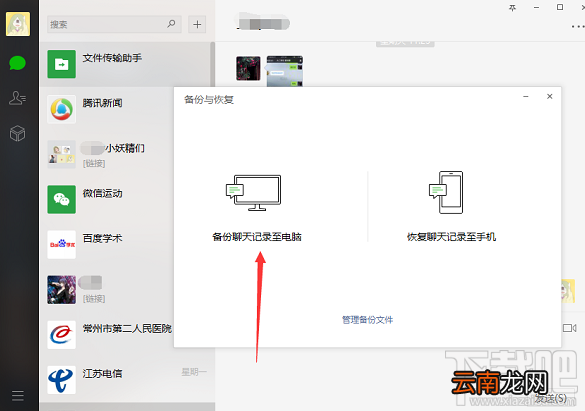Switch to the Chats view icon
585x411 pixels.
click(17, 63)
